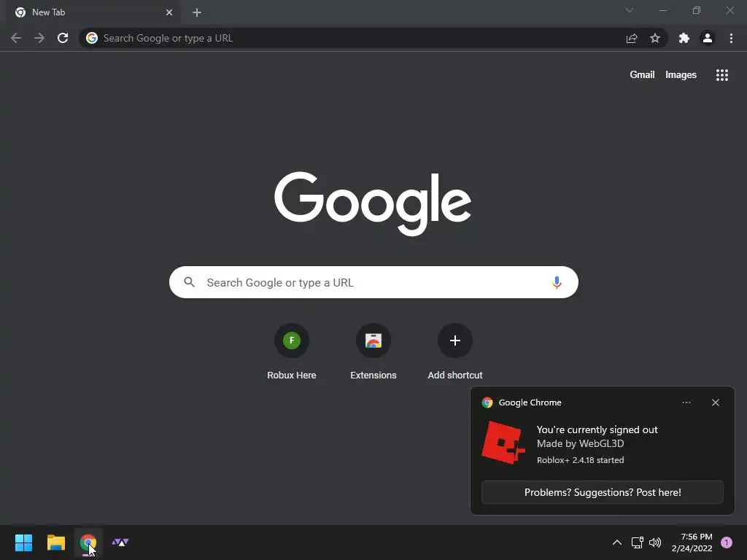Click the Google icon in the address bar

coord(92,38)
